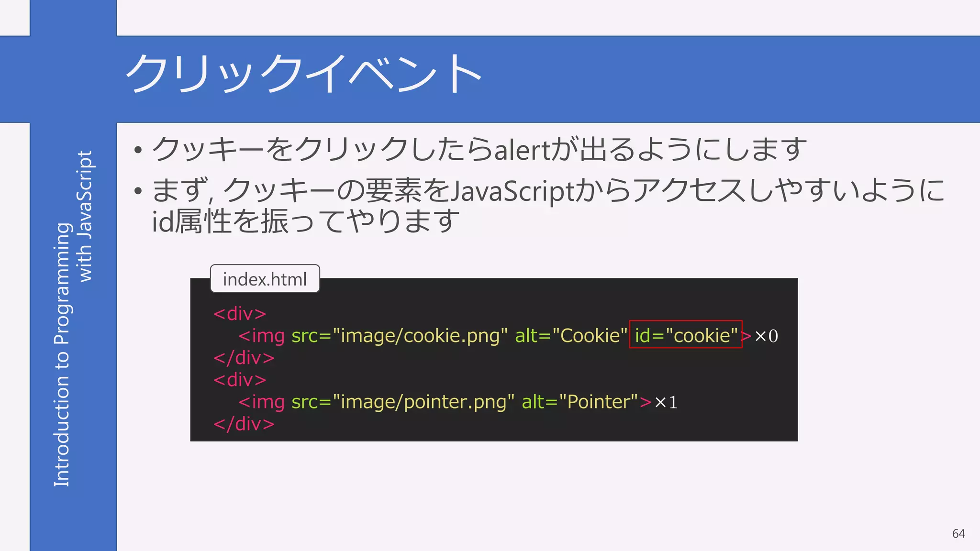Click the index.html file label
Screen dimensions: 980x551
click(x=265, y=279)
